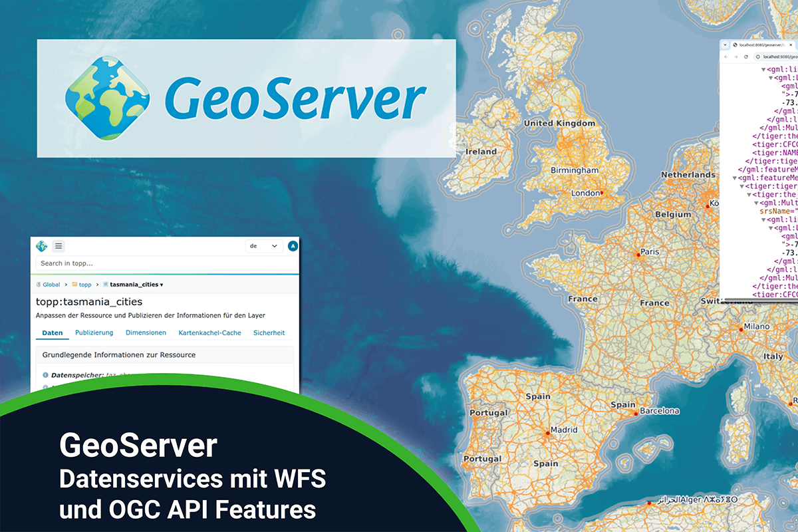
Task: Click the layer icon before tasmania_cities breadcrumb
Action: [105, 284]
